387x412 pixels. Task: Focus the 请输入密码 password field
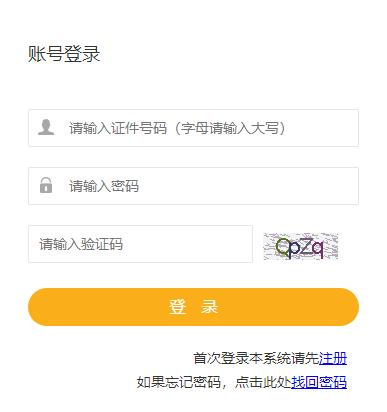(x=193, y=186)
